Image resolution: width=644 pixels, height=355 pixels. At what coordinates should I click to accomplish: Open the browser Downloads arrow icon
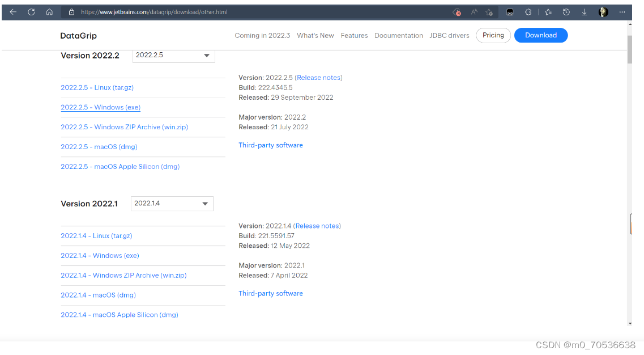[584, 12]
